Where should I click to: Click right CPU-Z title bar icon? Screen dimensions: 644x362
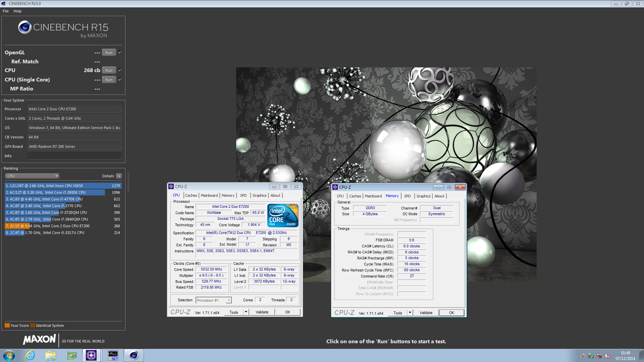pos(335,187)
